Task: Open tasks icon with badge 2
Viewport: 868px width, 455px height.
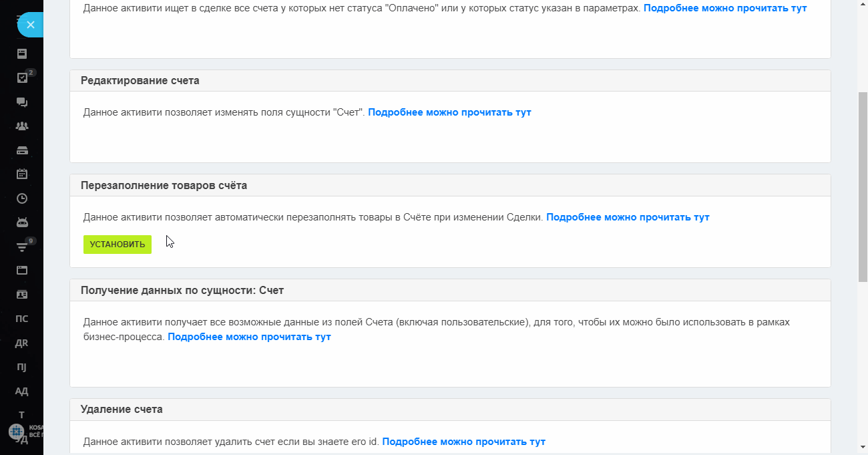Action: tap(22, 78)
